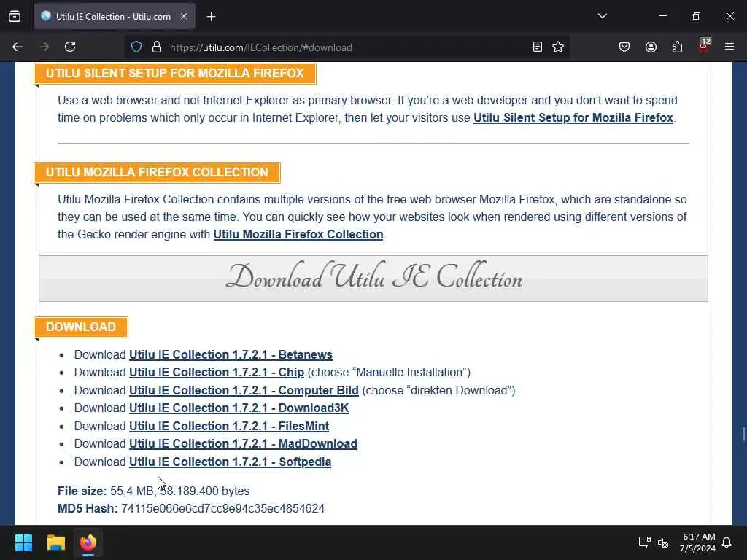Download from the Softpedia link
Image resolution: width=747 pixels, height=560 pixels.
click(x=230, y=462)
